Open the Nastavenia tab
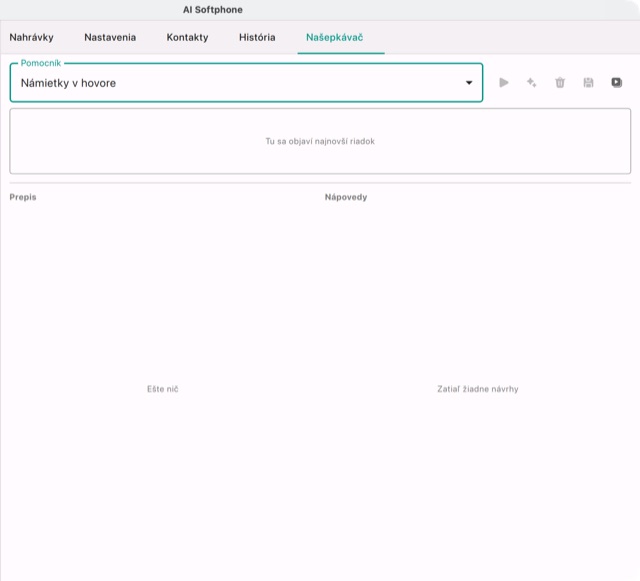 110,37
